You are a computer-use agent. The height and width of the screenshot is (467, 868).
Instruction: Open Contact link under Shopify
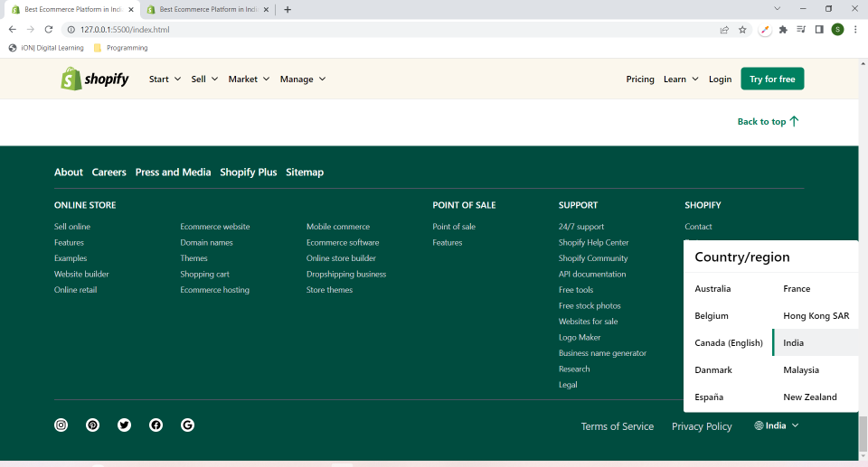pyautogui.click(x=698, y=227)
